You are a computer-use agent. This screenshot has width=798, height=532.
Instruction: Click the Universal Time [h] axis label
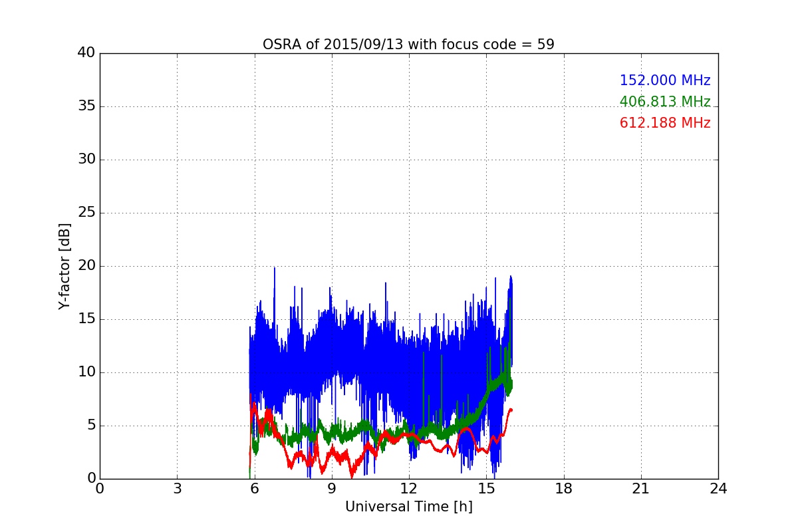coord(408,507)
